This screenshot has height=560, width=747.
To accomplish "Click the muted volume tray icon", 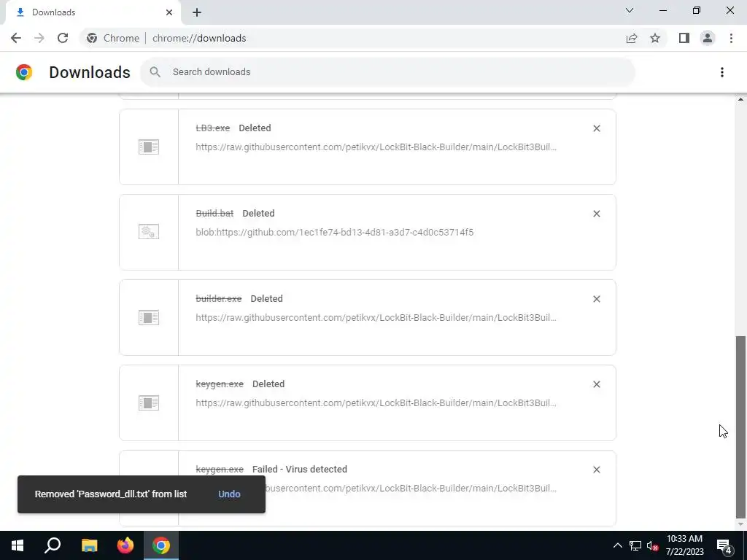I will click(x=653, y=545).
